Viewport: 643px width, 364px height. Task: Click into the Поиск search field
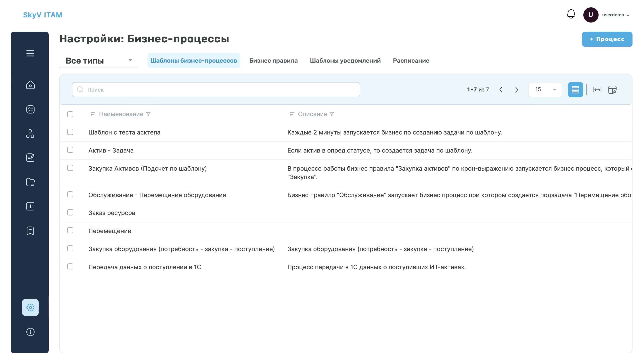(216, 90)
